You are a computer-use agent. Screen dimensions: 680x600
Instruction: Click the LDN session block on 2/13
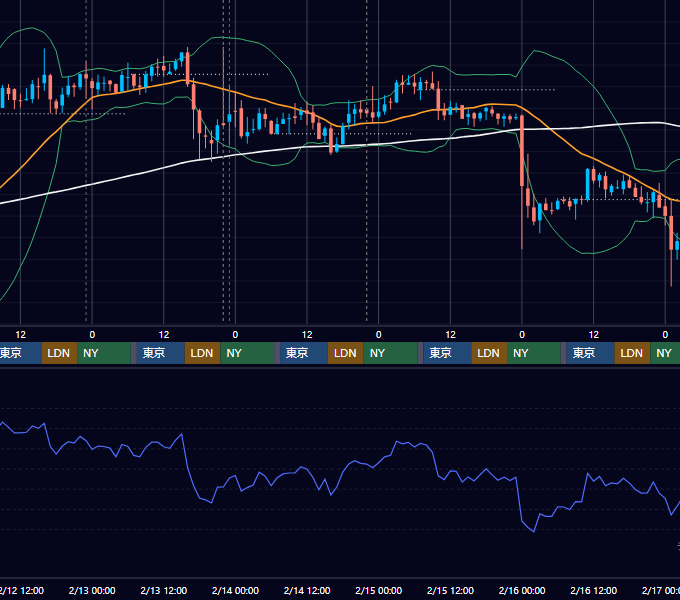[x=203, y=353]
